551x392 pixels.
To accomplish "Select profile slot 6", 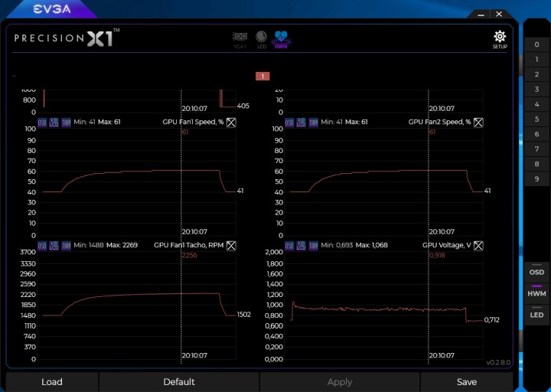I will (x=536, y=134).
